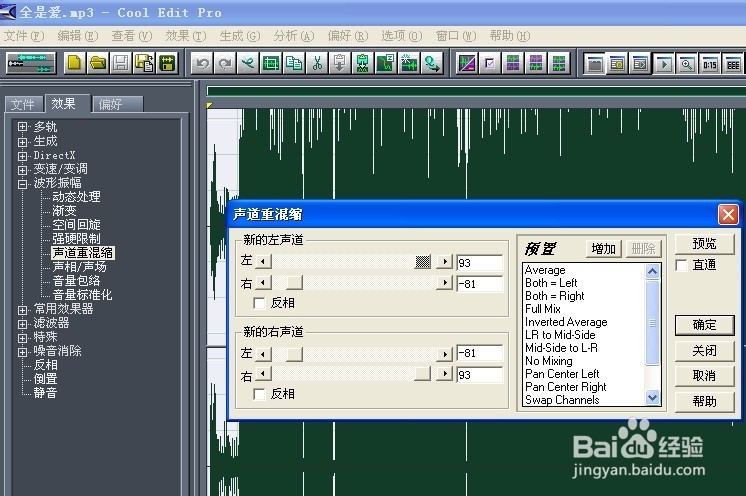746x496 pixels.
Task: Expand the DirectX tree node
Action: 22,156
